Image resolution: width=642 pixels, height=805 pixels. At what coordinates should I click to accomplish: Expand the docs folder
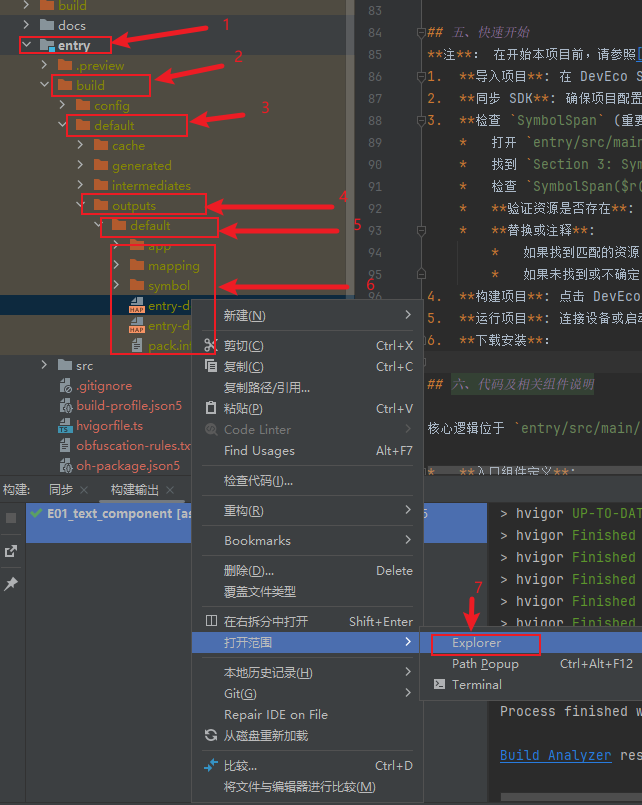click(x=26, y=25)
